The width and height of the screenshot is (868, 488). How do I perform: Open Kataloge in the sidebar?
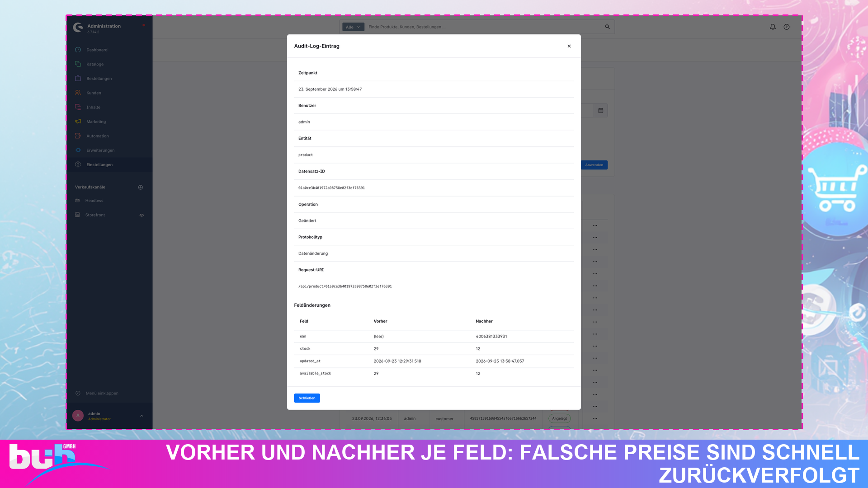point(95,64)
